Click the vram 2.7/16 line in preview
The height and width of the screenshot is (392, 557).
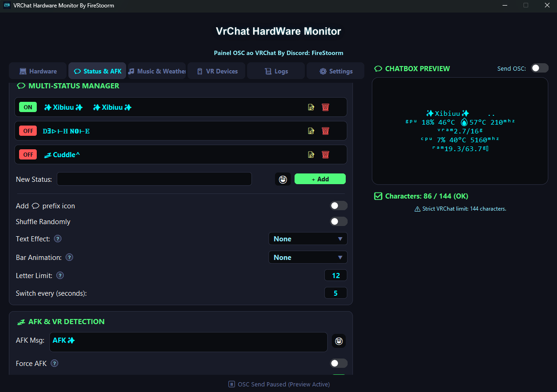[x=460, y=131]
